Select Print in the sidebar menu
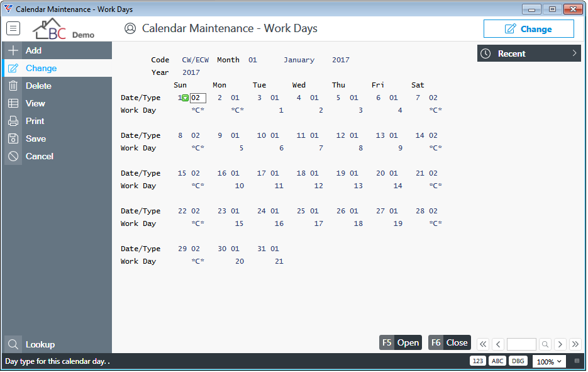Viewport: 588px width, 372px height. coord(57,121)
